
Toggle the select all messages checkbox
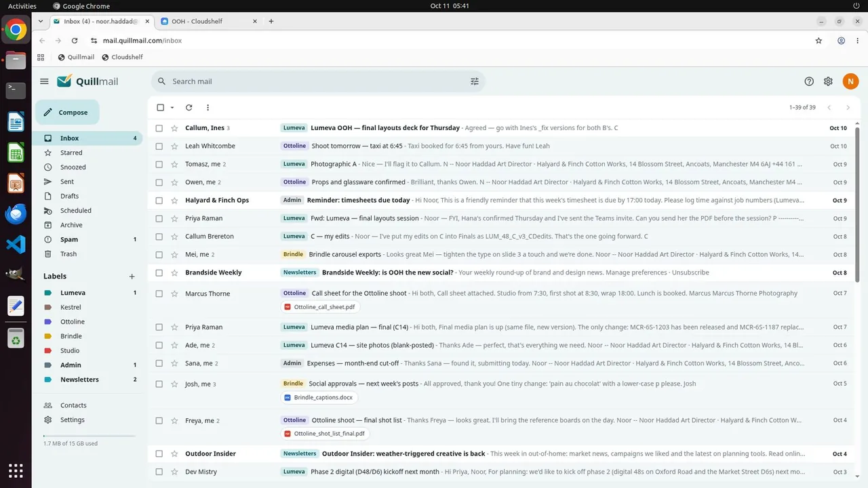pos(160,107)
